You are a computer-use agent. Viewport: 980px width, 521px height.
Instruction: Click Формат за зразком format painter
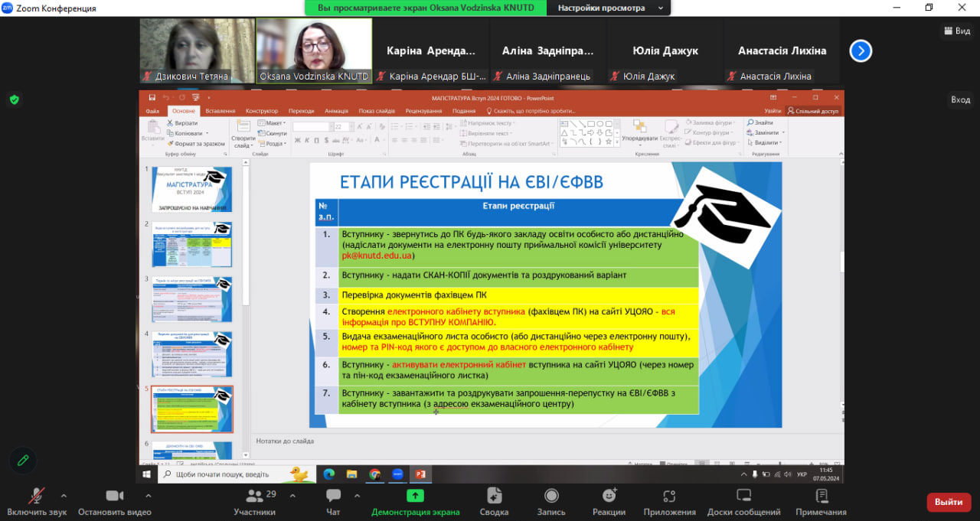point(196,143)
